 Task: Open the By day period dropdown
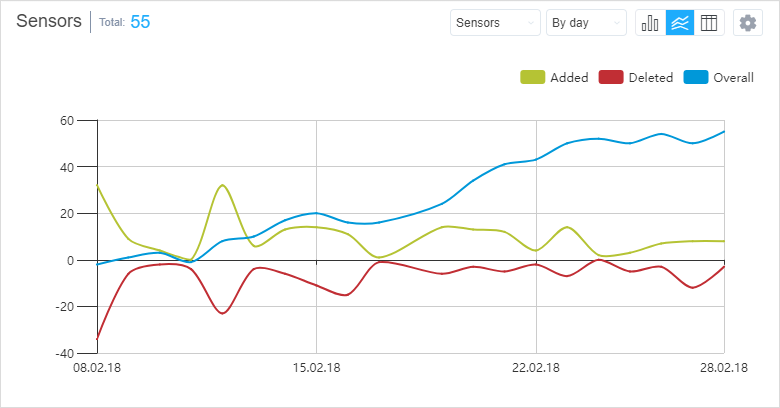coord(586,23)
